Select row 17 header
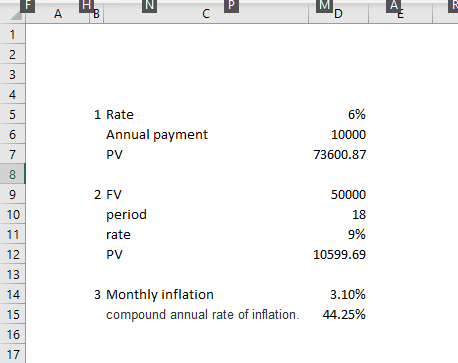Screen dimensions: 458x363 coord(12,354)
